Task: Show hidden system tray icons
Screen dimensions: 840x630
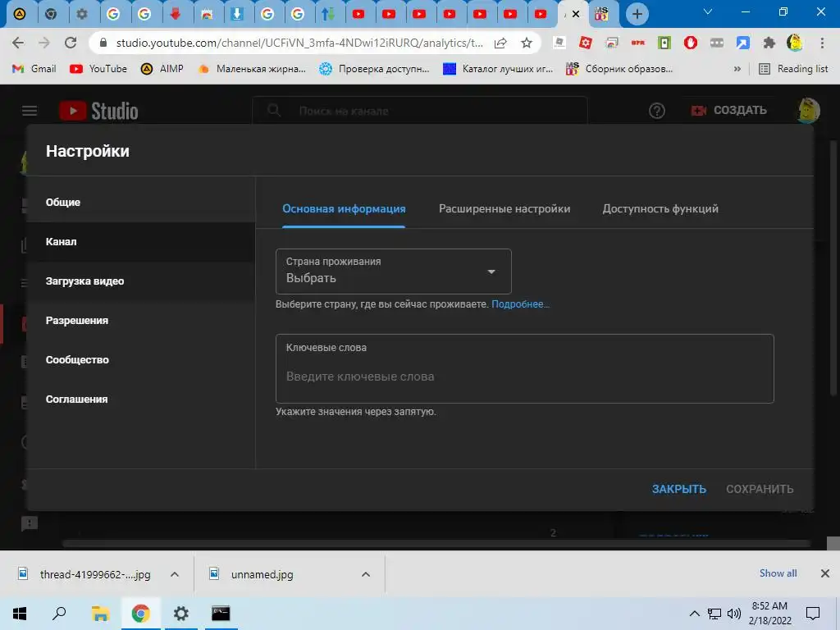Action: (x=694, y=614)
